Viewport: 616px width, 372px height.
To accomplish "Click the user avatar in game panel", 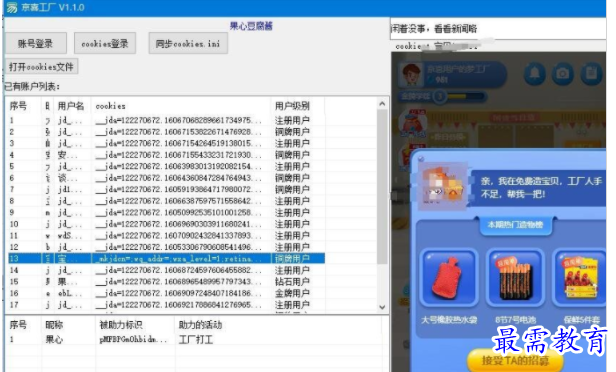I will 411,74.
